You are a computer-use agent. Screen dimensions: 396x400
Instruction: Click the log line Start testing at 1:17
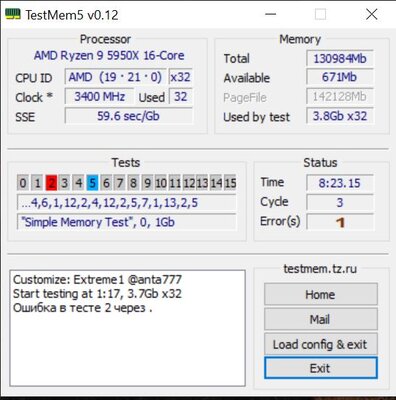click(97, 294)
